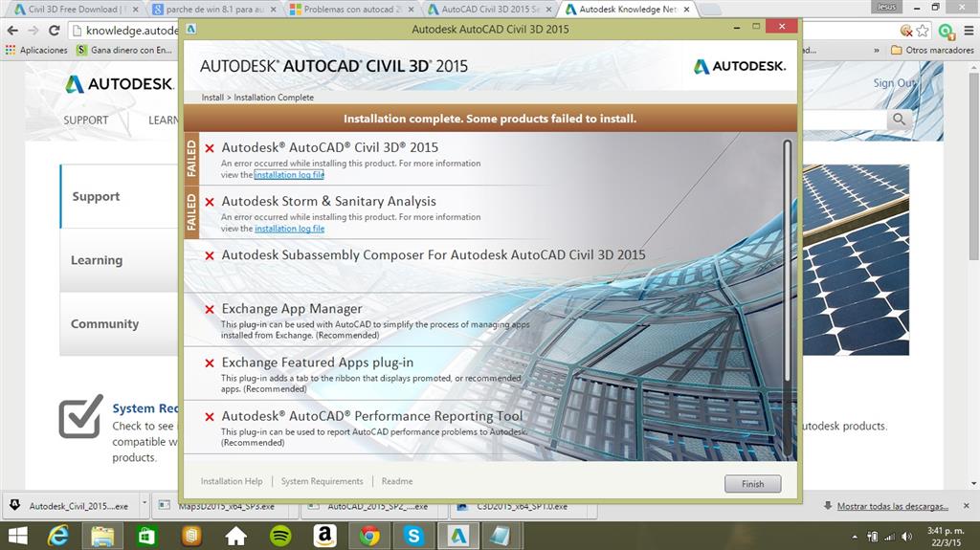Open the Windows Start button
980x550 pixels.
(17, 537)
